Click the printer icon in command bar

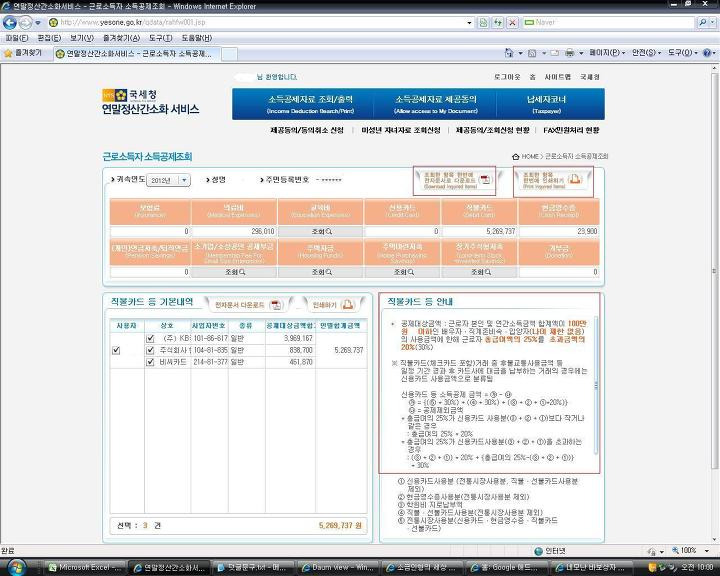pos(569,53)
